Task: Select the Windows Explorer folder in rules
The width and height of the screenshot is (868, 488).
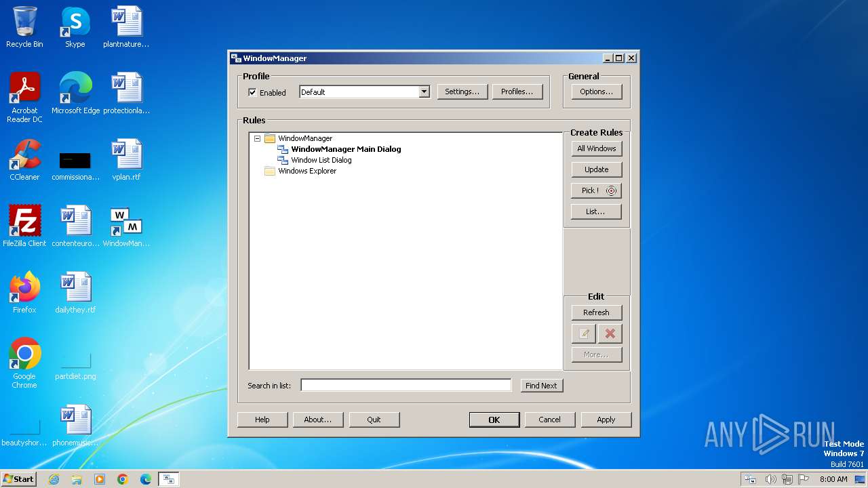Action: tap(307, 171)
